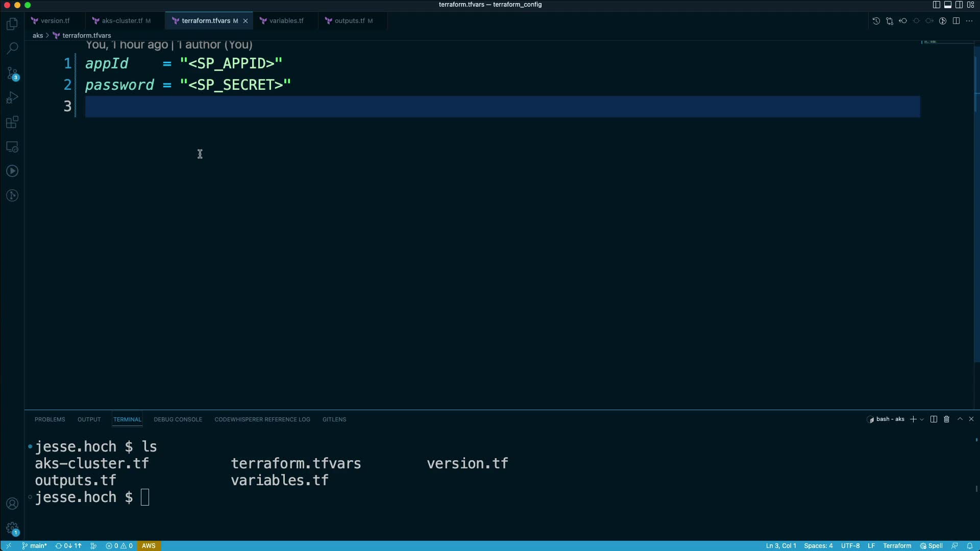Image resolution: width=980 pixels, height=551 pixels.
Task: Open file history clock icon in editor toolbar
Action: tap(876, 21)
